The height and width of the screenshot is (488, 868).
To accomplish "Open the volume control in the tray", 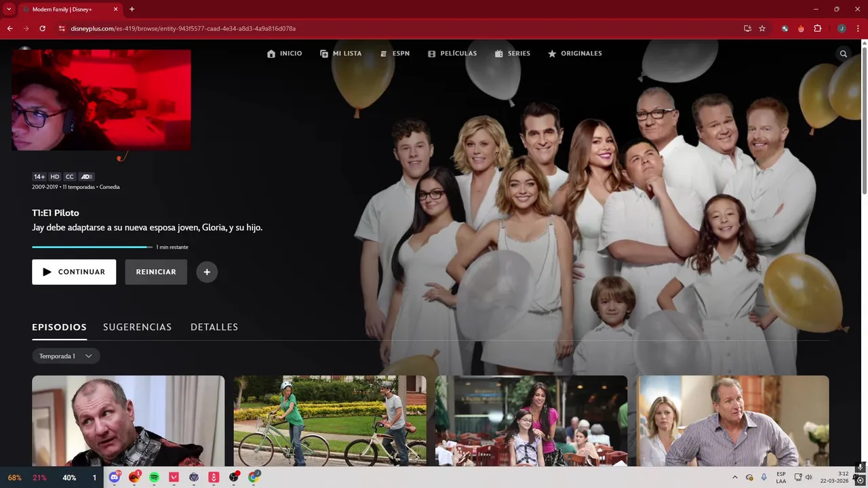I will 808,477.
